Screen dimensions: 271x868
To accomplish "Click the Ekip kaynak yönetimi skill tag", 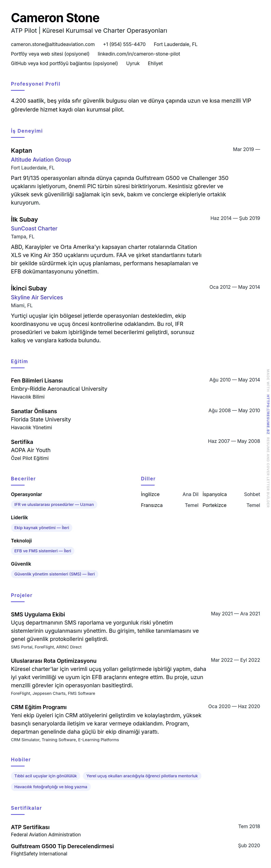I will click(41, 528).
